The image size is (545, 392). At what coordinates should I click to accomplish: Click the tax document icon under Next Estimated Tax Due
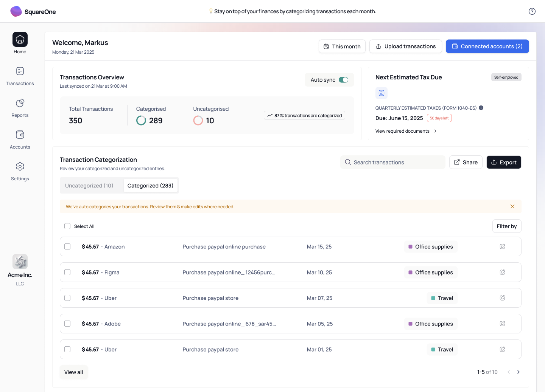coord(381,93)
